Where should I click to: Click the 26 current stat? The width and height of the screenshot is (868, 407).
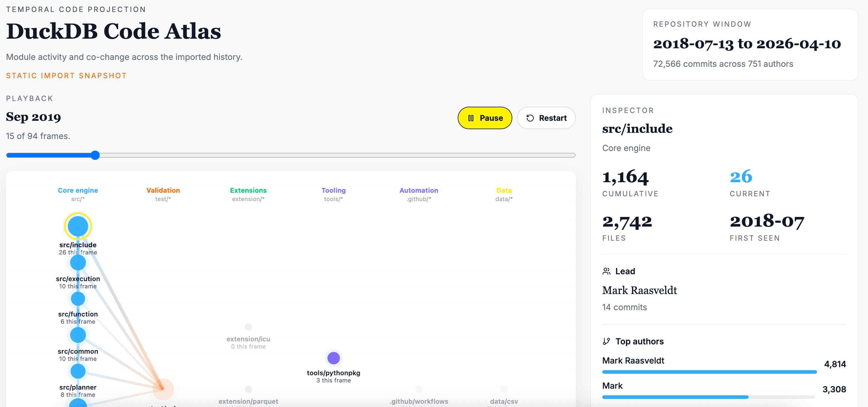(741, 177)
